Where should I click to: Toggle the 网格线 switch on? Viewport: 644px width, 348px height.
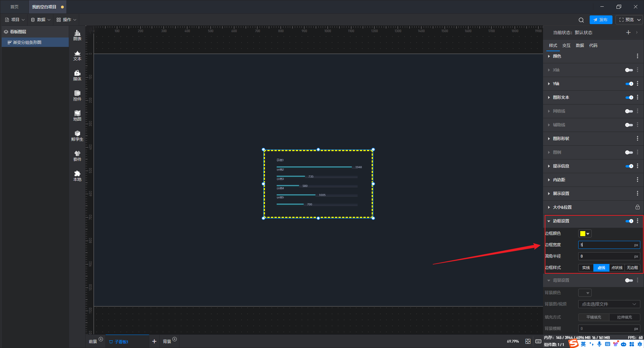point(629,111)
